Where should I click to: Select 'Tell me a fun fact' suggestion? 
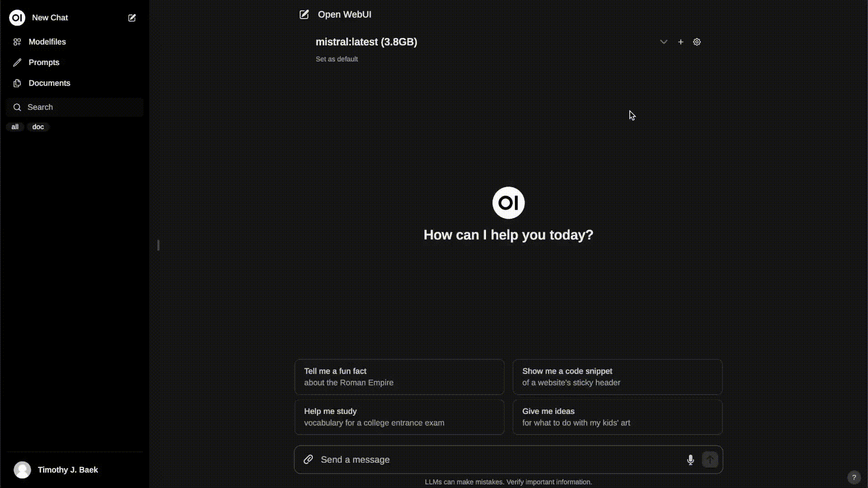point(399,376)
